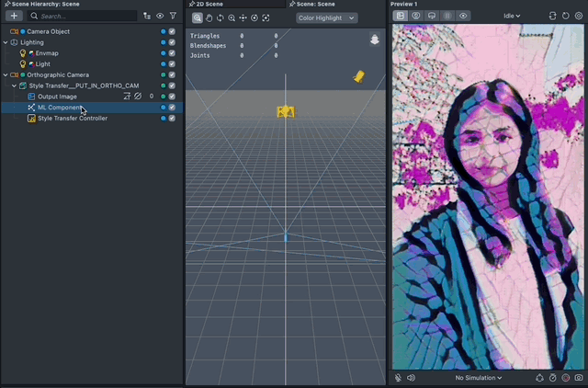Select the pan hand tool in viewport
The height and width of the screenshot is (388, 588).
point(209,17)
